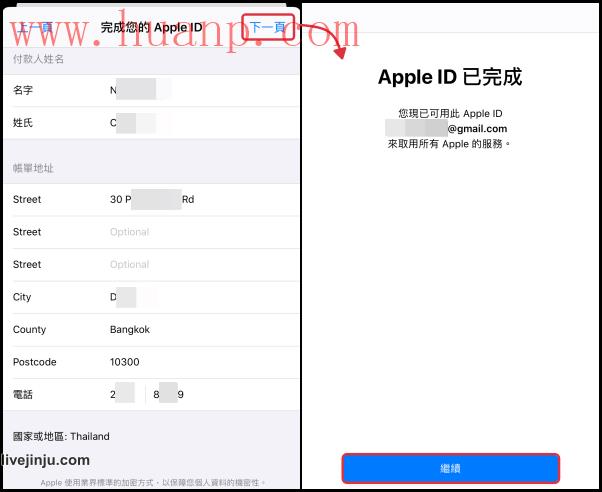The width and height of the screenshot is (602, 492).
Task: Edit the first Street field with Rd
Action: (151, 199)
